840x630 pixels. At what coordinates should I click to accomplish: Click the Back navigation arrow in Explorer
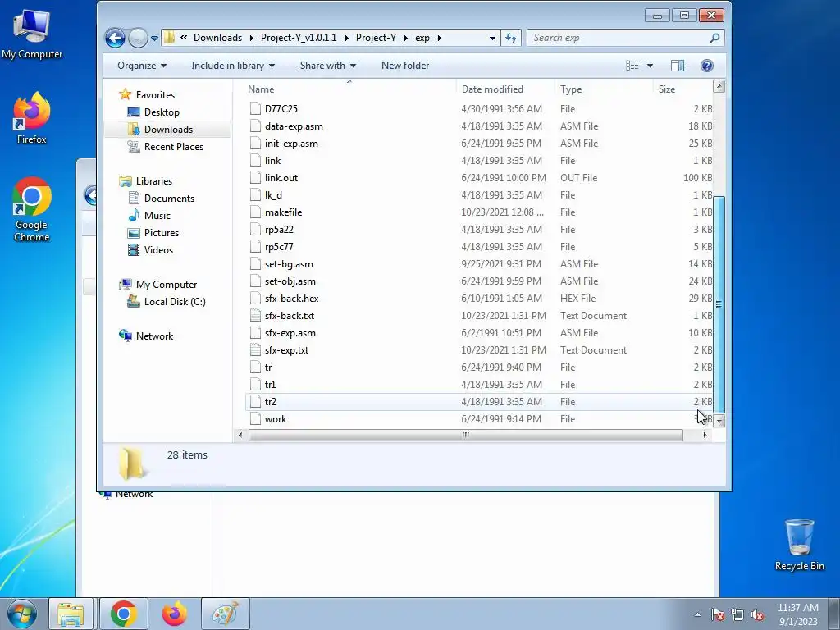(115, 38)
